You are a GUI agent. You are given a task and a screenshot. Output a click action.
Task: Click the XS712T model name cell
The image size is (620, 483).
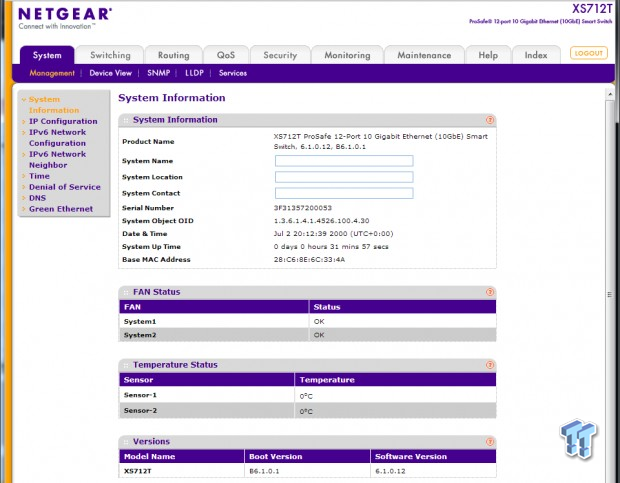(182, 471)
